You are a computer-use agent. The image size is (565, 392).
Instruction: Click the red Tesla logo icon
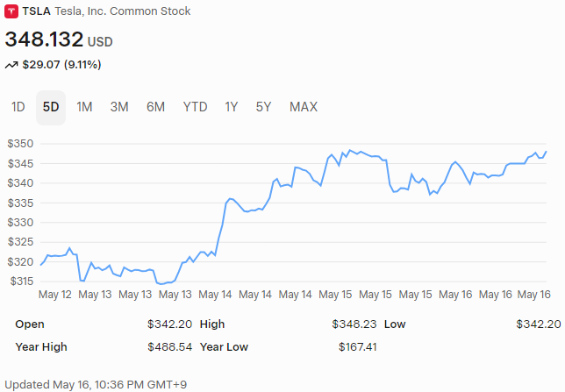click(x=11, y=11)
